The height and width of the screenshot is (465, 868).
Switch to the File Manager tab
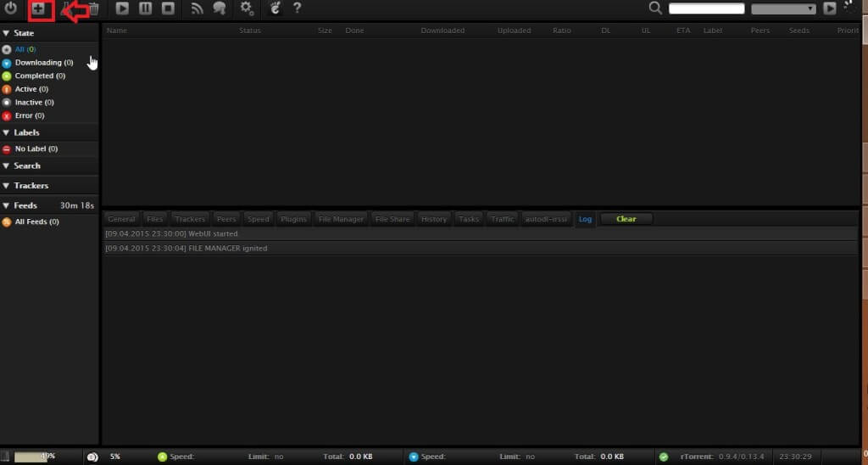click(341, 219)
